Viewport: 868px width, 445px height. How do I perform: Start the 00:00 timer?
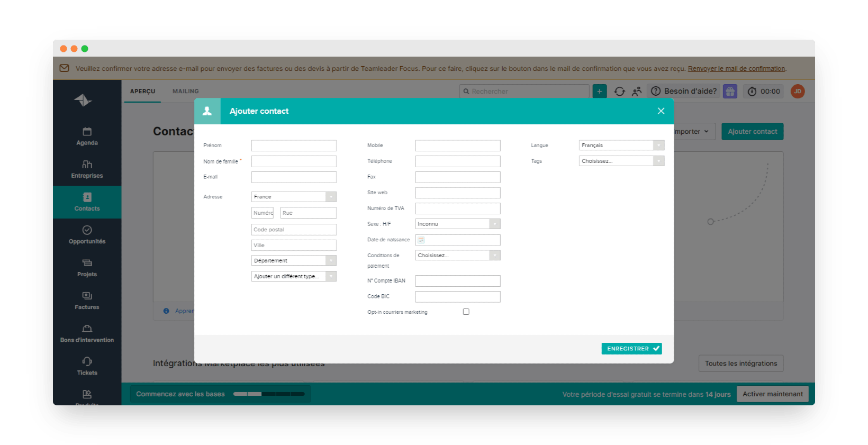(x=764, y=92)
